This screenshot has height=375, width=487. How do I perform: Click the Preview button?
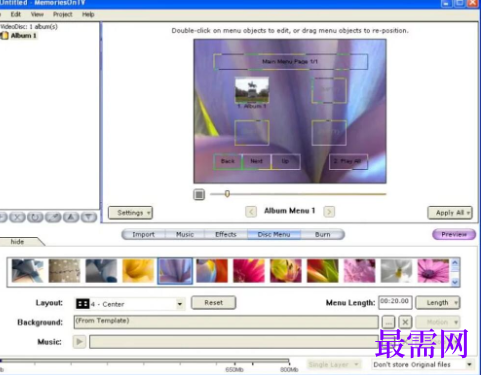pos(454,234)
